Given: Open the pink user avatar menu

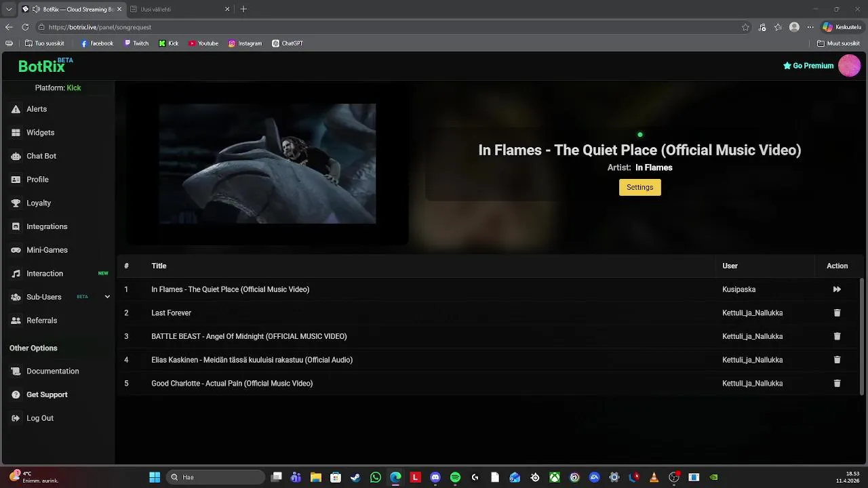Looking at the screenshot, I should point(850,66).
